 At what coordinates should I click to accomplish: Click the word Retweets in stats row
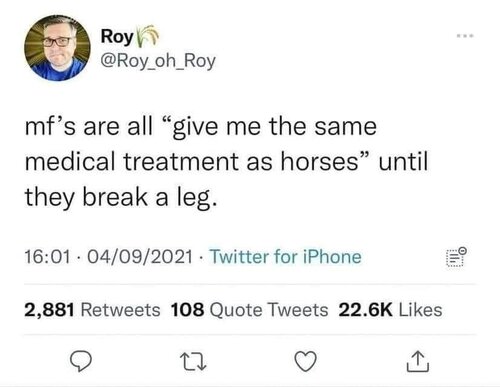click(x=120, y=310)
